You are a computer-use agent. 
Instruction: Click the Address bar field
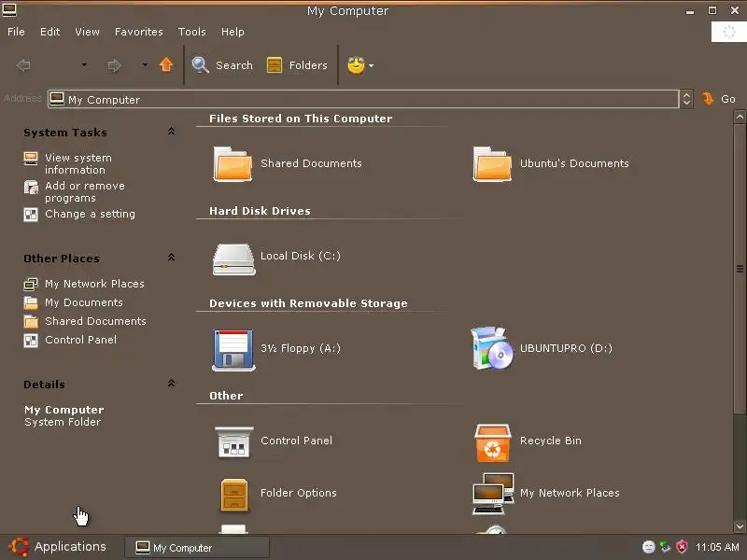pos(363,99)
